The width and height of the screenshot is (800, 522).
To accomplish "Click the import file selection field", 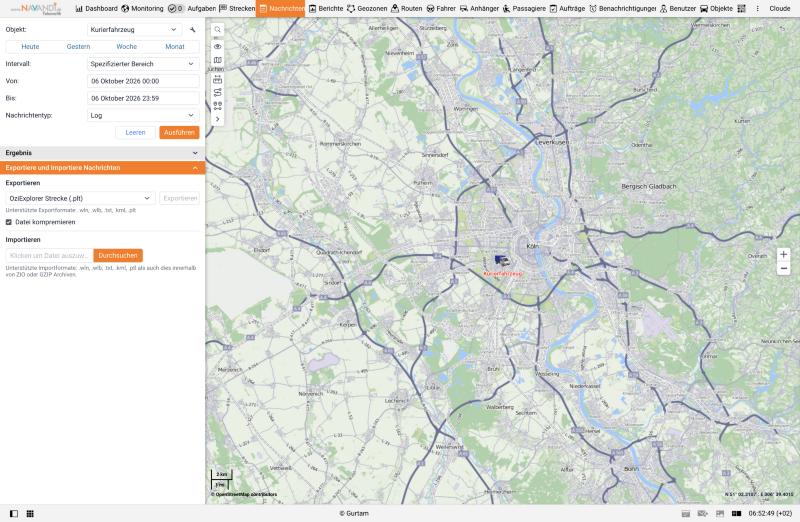I will click(x=49, y=255).
